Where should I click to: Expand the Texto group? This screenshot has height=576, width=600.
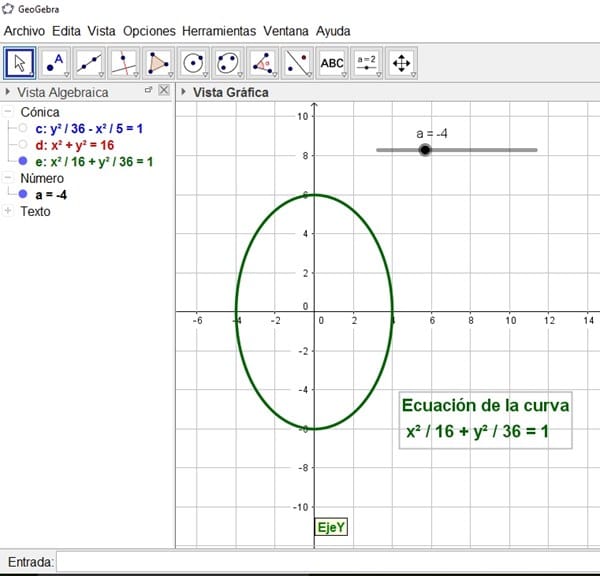point(9,211)
